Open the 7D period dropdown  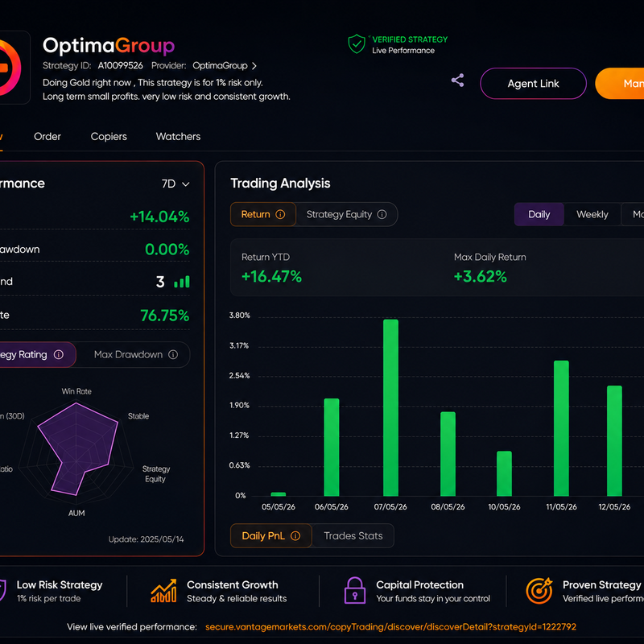tap(175, 184)
